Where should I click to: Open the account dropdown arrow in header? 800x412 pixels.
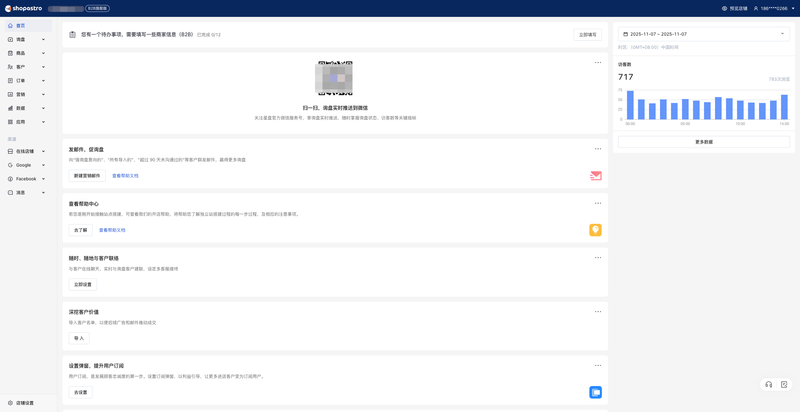[792, 8]
